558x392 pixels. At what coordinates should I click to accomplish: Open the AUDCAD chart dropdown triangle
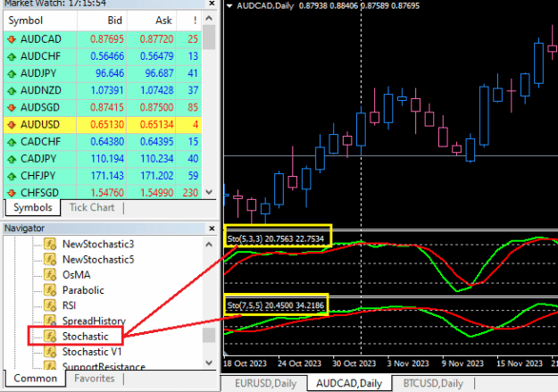coord(229,5)
